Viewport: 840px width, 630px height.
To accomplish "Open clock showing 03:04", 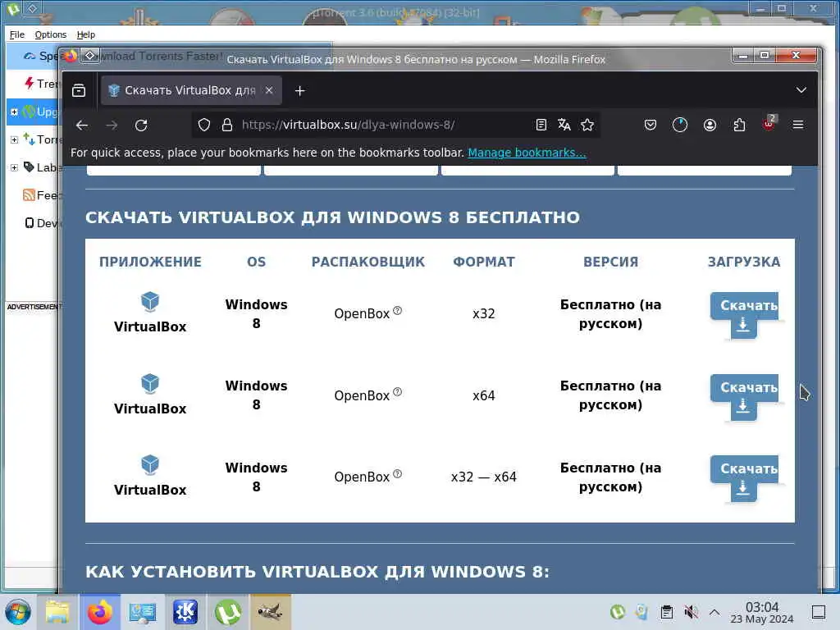I will click(x=762, y=612).
